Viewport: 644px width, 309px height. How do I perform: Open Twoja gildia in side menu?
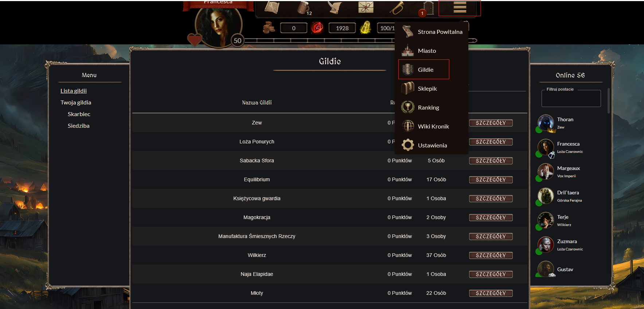click(76, 103)
